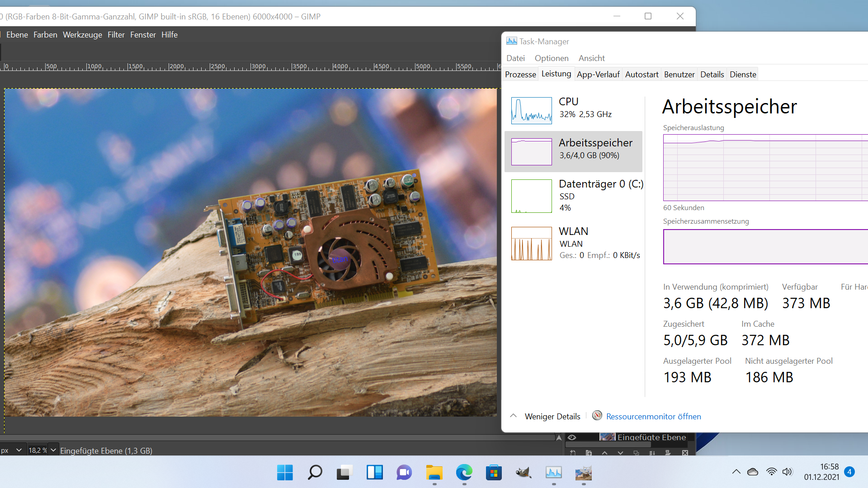The width and height of the screenshot is (868, 488).
Task: Show hidden tray icons chevron
Action: tap(736, 472)
